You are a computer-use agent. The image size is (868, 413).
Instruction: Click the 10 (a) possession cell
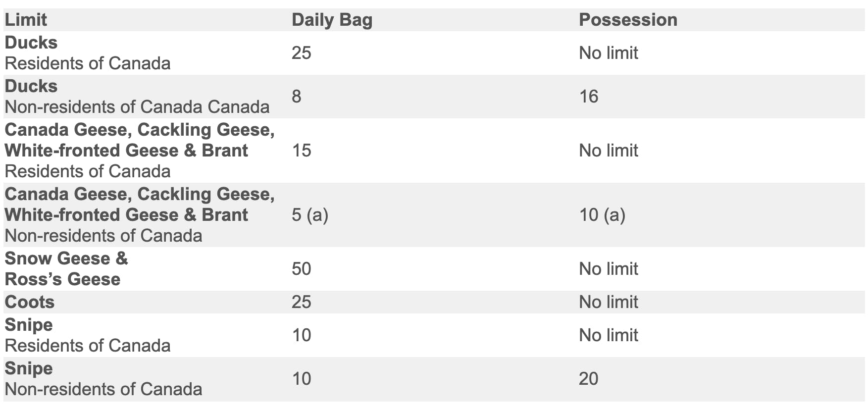tap(602, 215)
